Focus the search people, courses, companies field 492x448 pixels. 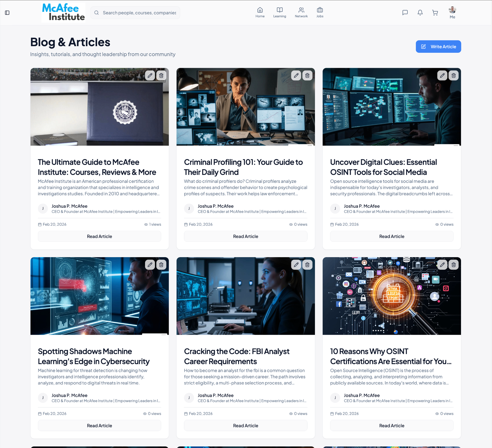[x=135, y=13]
